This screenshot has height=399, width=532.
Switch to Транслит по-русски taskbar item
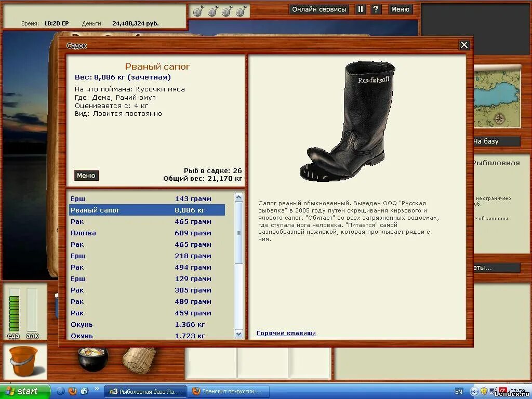point(229,392)
